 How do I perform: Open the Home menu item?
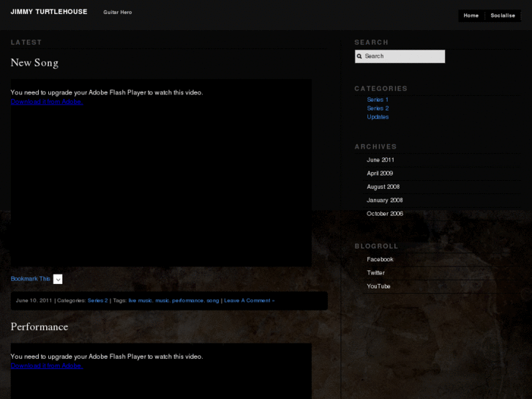471,15
